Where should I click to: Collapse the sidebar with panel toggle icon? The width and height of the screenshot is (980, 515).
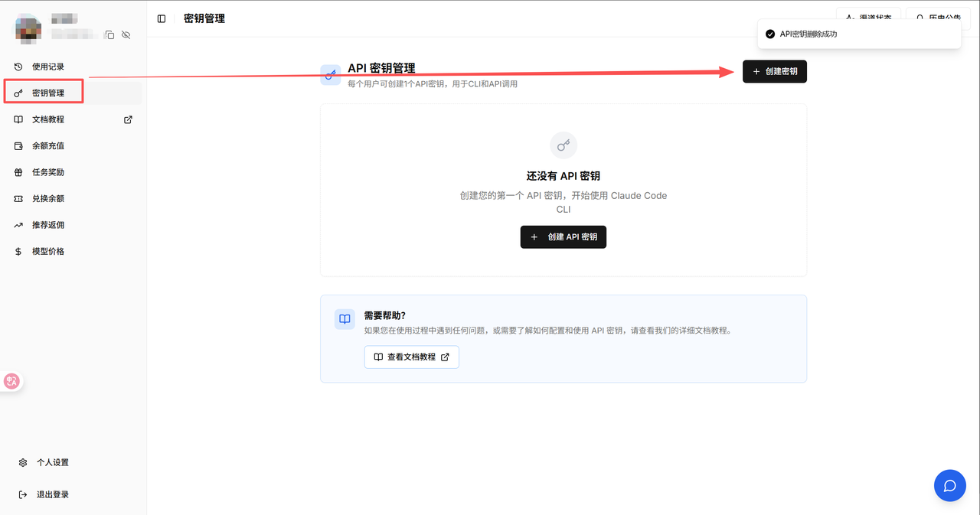point(162,18)
